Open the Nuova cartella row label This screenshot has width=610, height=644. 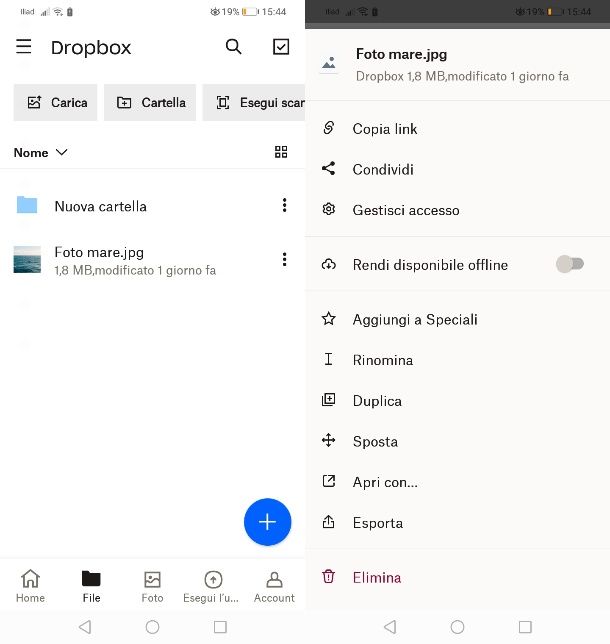101,206
